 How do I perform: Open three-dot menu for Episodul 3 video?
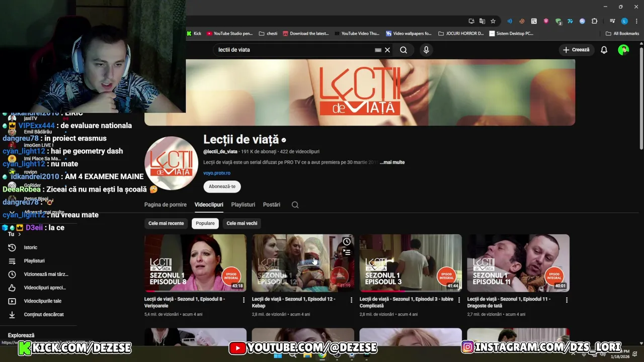pos(459,300)
